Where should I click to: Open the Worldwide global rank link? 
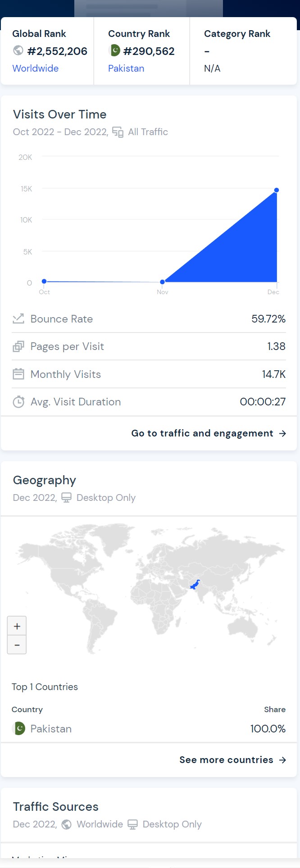tap(35, 68)
